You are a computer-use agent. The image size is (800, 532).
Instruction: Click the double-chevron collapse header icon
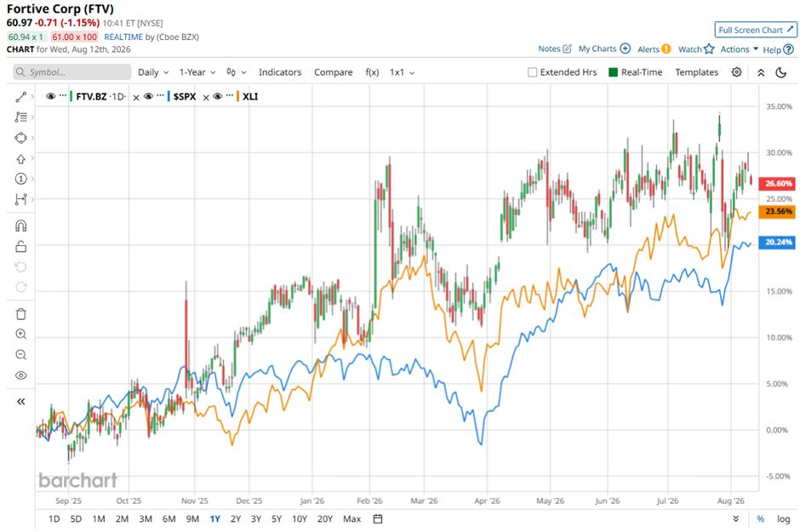coord(761,72)
